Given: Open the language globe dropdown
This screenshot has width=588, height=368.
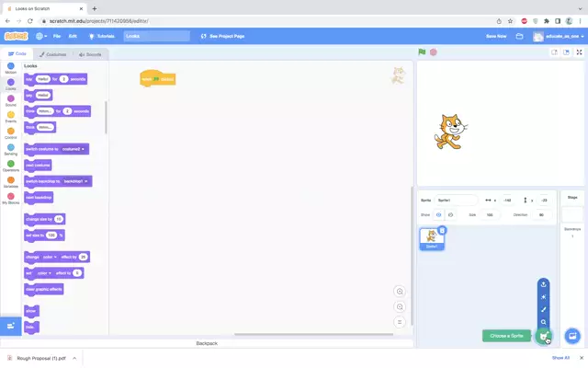Looking at the screenshot, I should pos(40,36).
